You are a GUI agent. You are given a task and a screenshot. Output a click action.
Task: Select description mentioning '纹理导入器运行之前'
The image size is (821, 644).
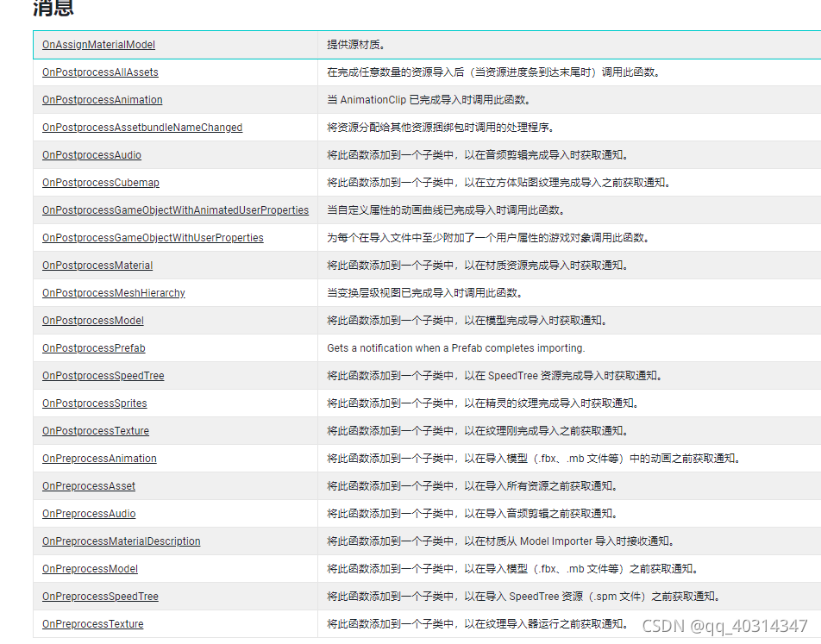(479, 624)
